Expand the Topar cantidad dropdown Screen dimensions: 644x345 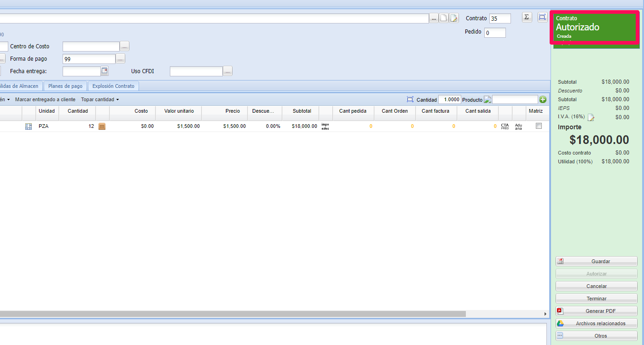[x=100, y=99]
